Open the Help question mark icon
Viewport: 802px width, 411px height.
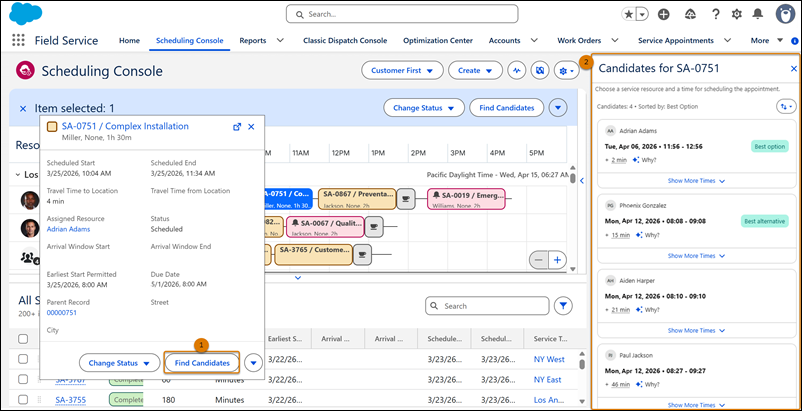[716, 14]
